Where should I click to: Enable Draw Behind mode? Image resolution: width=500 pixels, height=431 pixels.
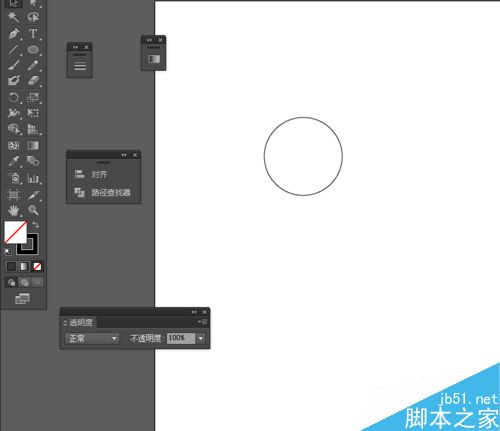24,283
